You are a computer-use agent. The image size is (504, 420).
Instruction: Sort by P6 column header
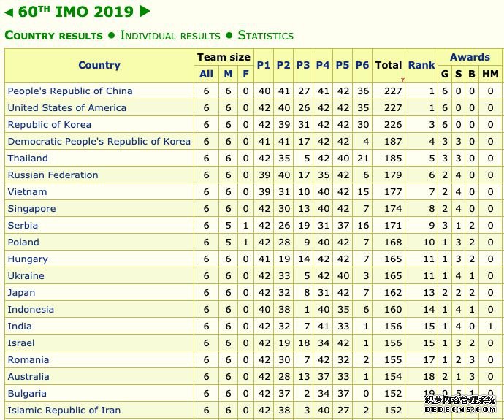point(362,65)
